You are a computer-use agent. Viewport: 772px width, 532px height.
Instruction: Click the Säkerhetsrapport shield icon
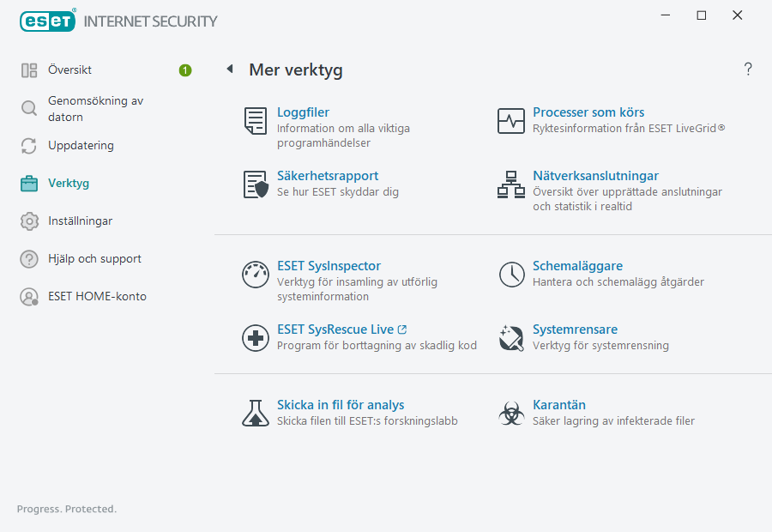click(255, 184)
